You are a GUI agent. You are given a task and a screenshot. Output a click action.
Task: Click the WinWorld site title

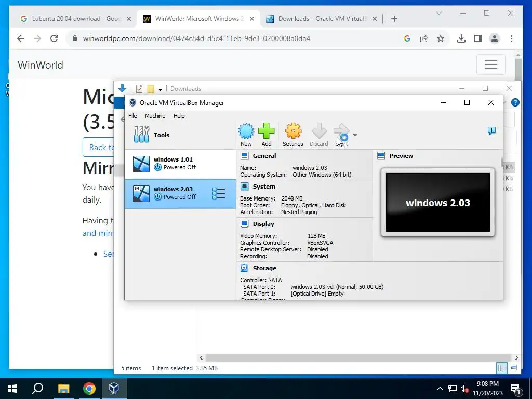coord(41,65)
